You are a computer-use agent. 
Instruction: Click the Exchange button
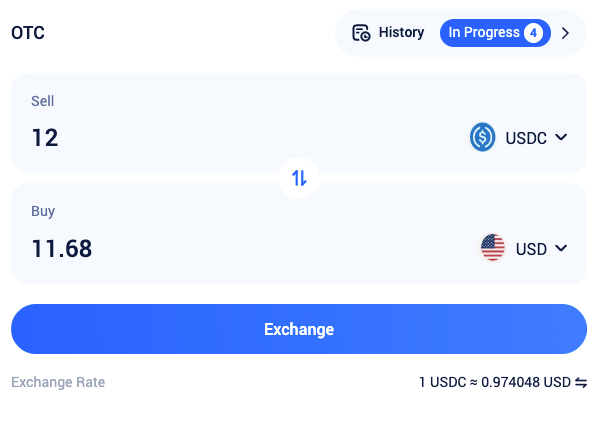click(299, 329)
